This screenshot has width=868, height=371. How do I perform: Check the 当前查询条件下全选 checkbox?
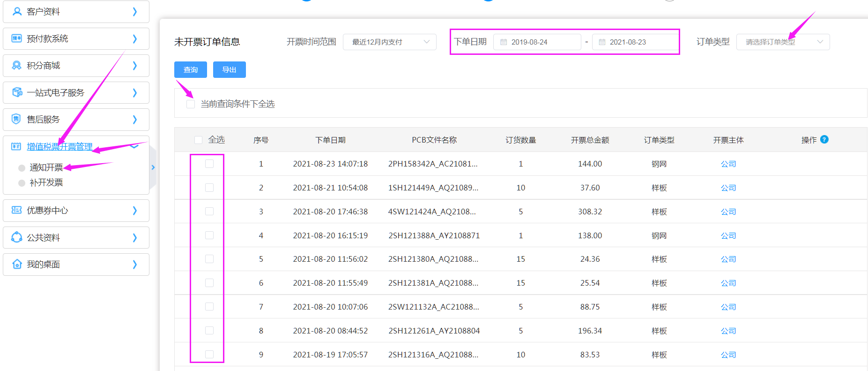tap(191, 104)
